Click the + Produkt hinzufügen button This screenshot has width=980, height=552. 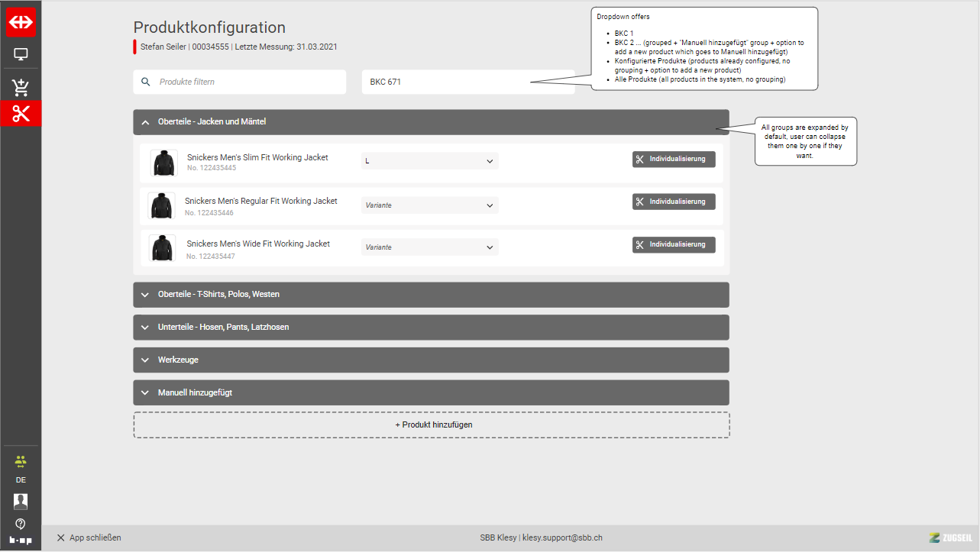click(431, 424)
